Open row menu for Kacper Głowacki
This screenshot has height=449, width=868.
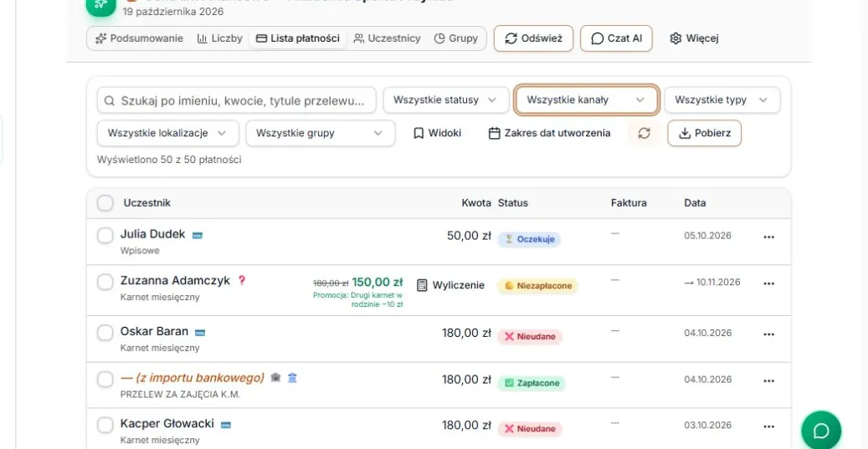[769, 427]
